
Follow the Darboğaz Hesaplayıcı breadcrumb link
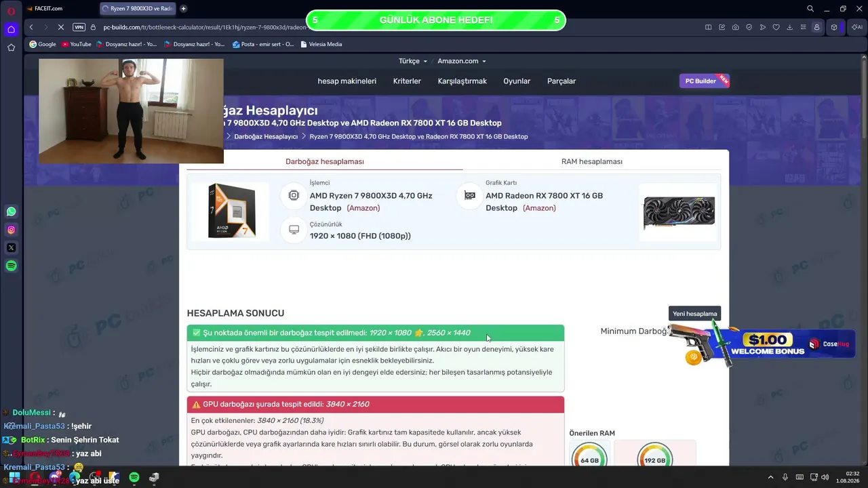(266, 137)
